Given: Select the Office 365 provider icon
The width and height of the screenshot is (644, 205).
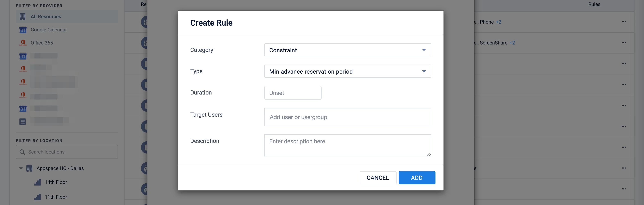Looking at the screenshot, I should pyautogui.click(x=23, y=43).
